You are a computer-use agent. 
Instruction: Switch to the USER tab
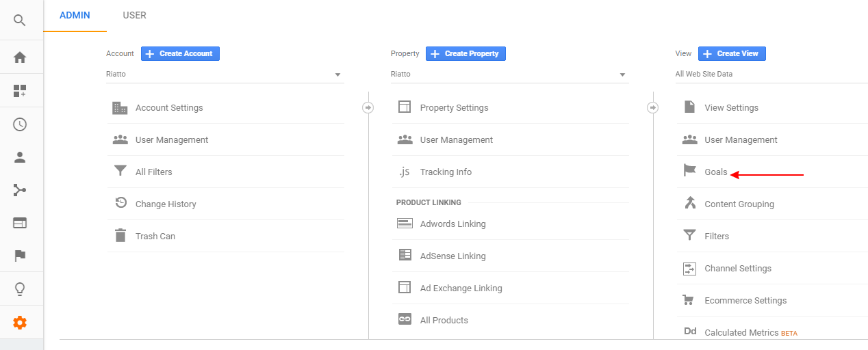[x=134, y=15]
